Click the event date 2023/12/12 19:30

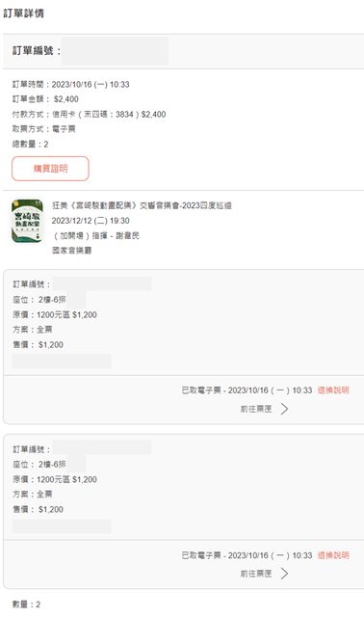[x=91, y=221]
